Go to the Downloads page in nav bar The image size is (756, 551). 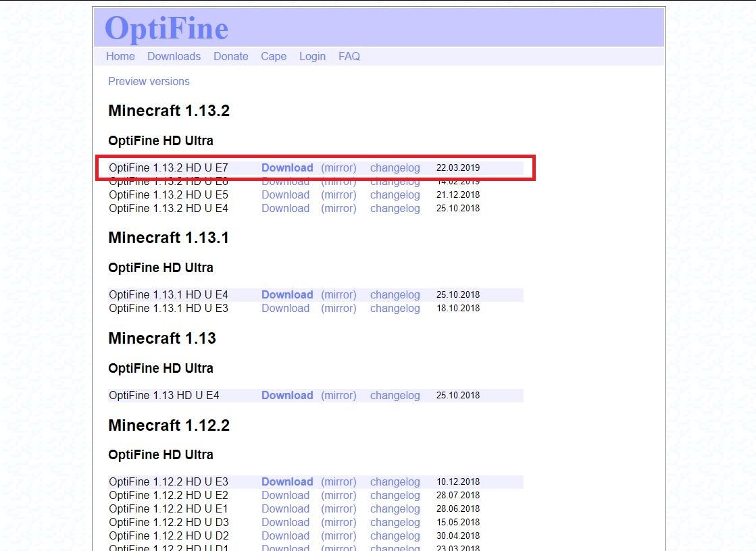(x=174, y=57)
